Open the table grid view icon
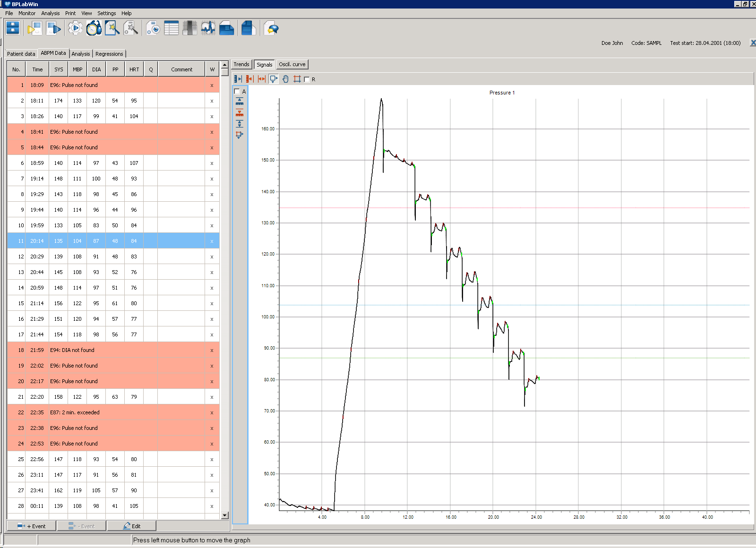 tap(171, 28)
